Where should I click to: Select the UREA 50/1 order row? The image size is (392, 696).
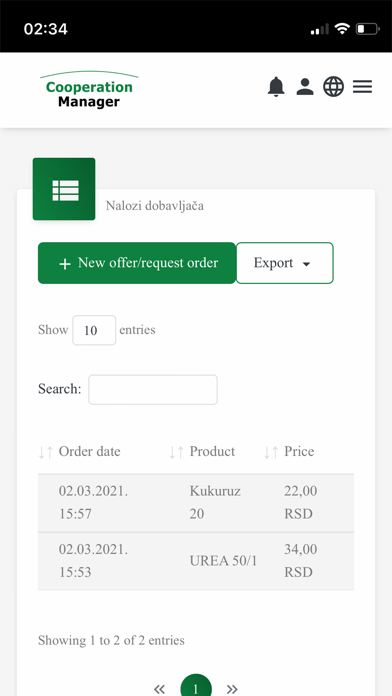(196, 561)
